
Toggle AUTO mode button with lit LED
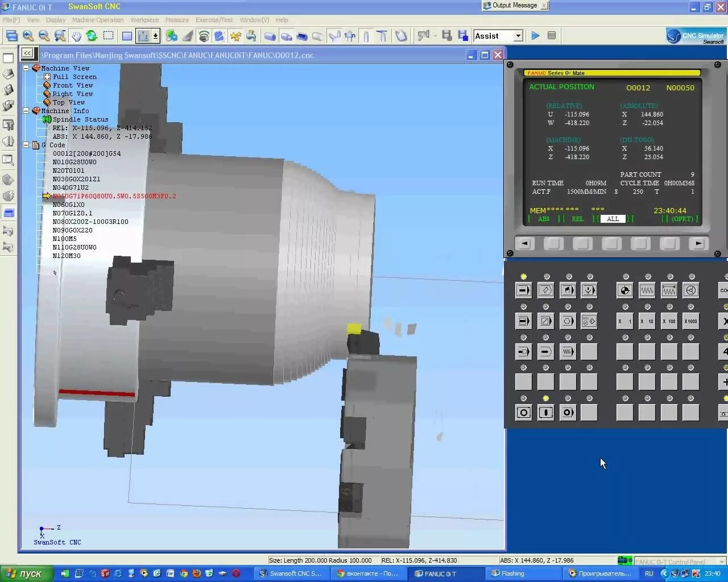523,290
